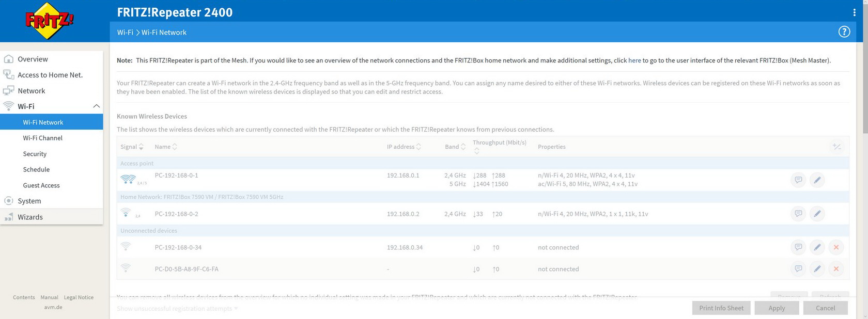Open the Manual footer link
This screenshot has width=868, height=319.
49,297
